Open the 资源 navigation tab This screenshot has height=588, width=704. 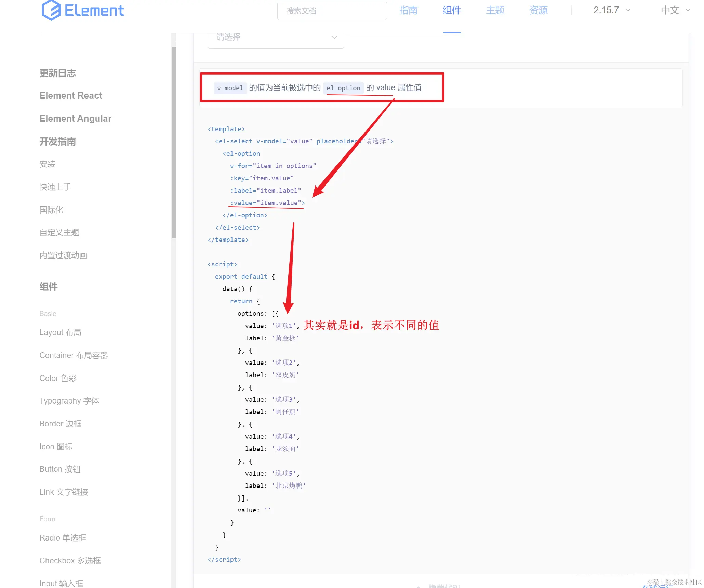point(539,10)
